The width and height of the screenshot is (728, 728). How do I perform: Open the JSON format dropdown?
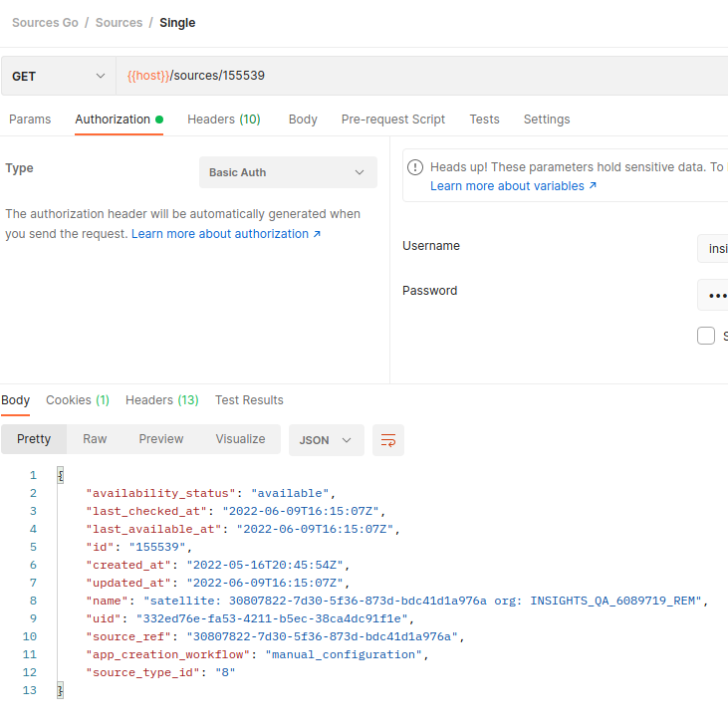point(326,439)
